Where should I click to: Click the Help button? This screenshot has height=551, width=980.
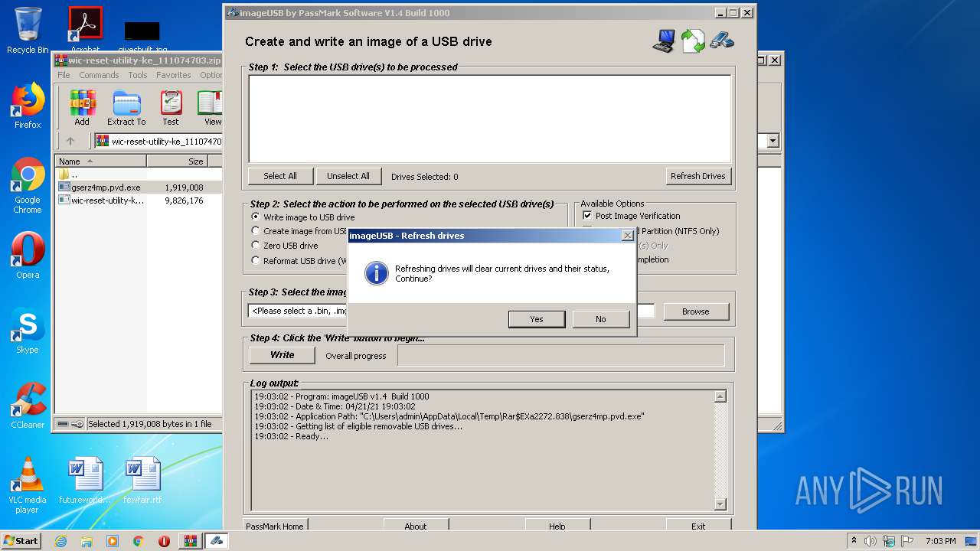pos(557,526)
